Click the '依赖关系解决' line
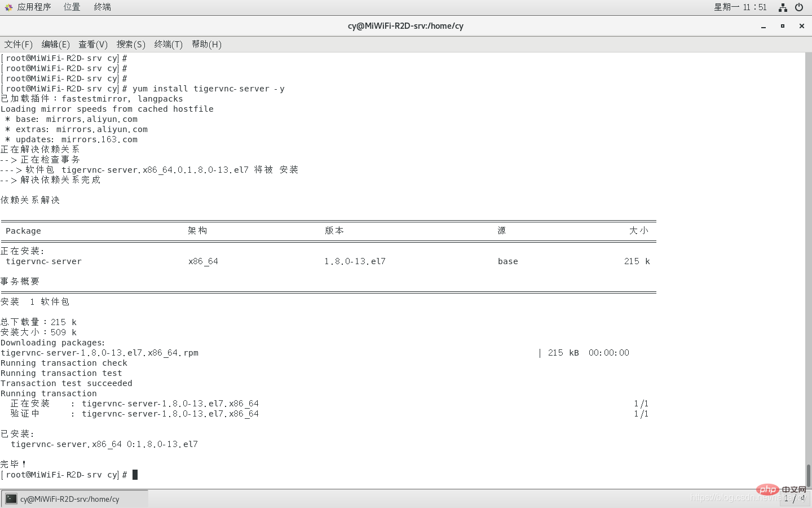 [30, 200]
